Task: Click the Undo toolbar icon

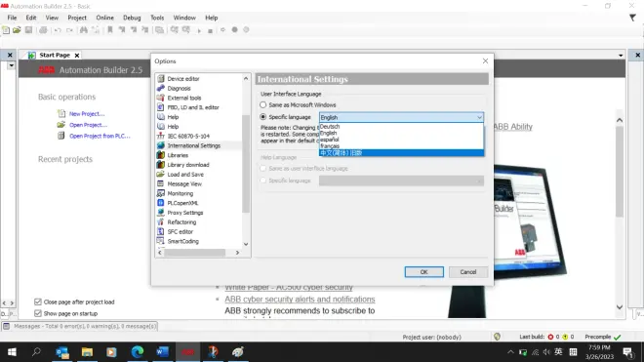Action: pos(58,30)
